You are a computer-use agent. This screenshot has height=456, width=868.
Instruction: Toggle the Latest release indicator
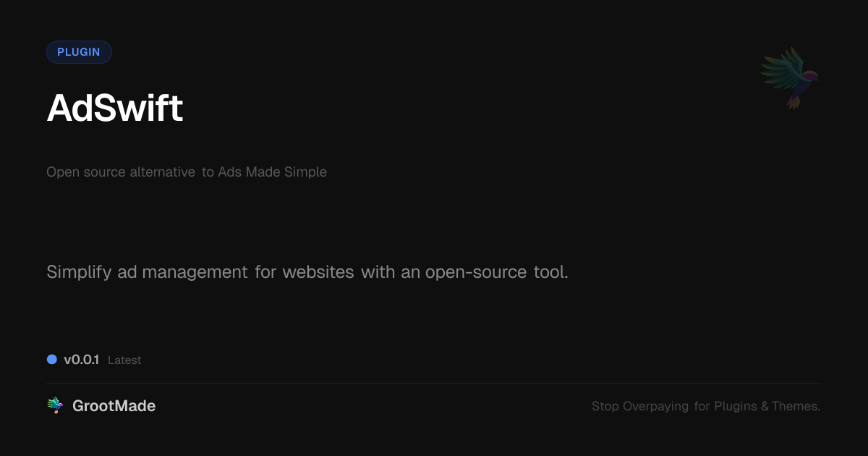click(x=124, y=360)
